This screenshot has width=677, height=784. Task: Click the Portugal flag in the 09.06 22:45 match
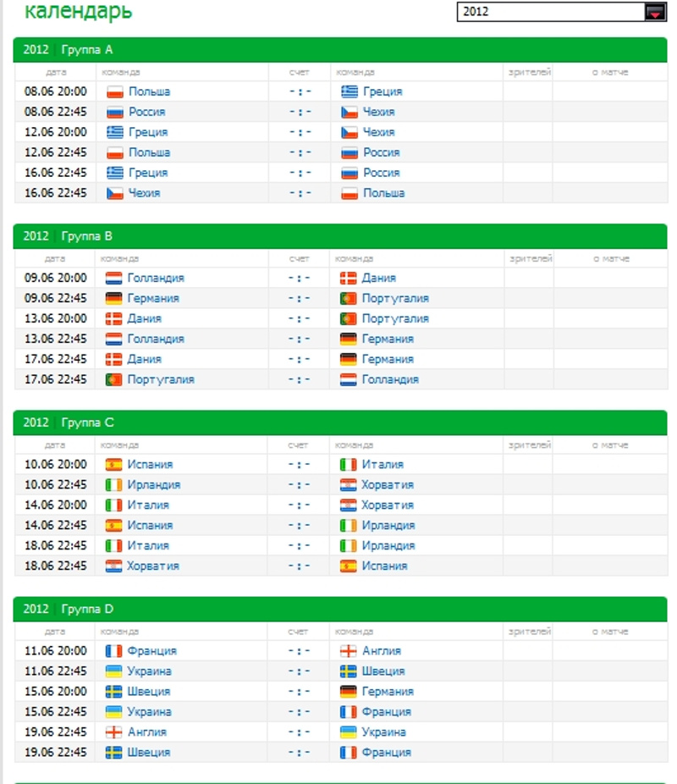pos(348,298)
